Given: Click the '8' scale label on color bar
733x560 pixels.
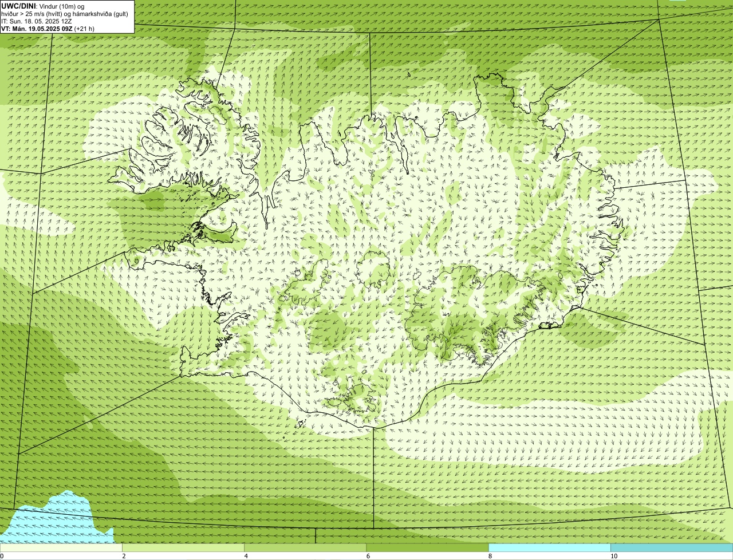Looking at the screenshot, I should click(490, 557).
